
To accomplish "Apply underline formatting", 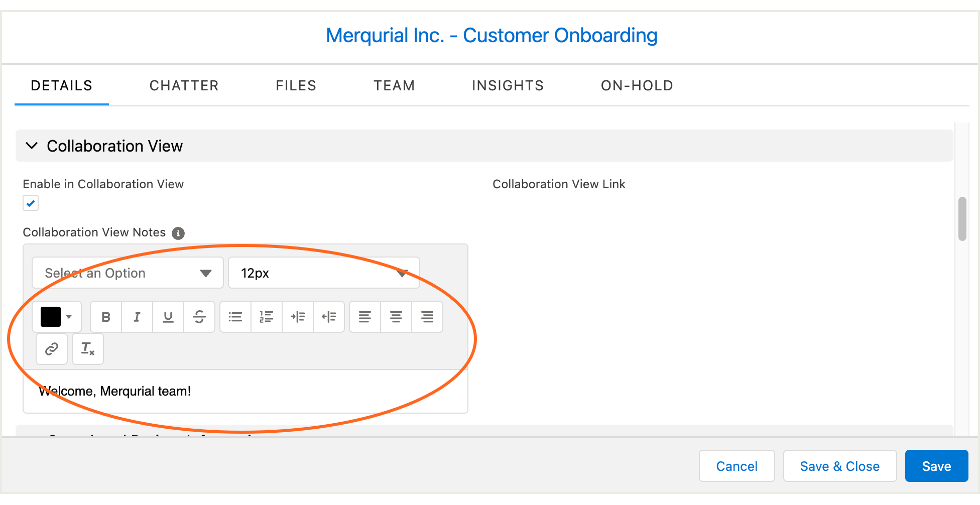I will (x=168, y=317).
